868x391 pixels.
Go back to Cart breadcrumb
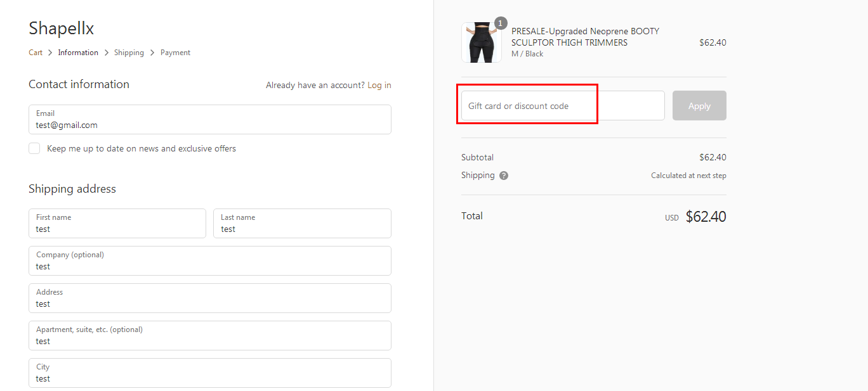pyautogui.click(x=36, y=53)
